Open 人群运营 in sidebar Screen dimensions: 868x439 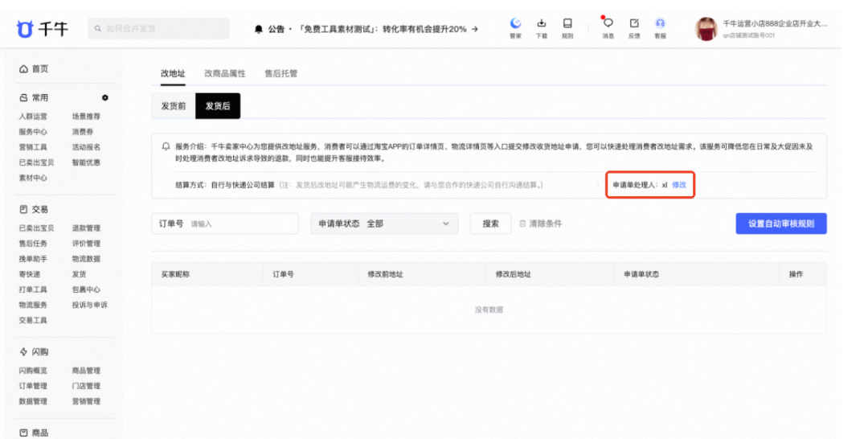coord(33,117)
